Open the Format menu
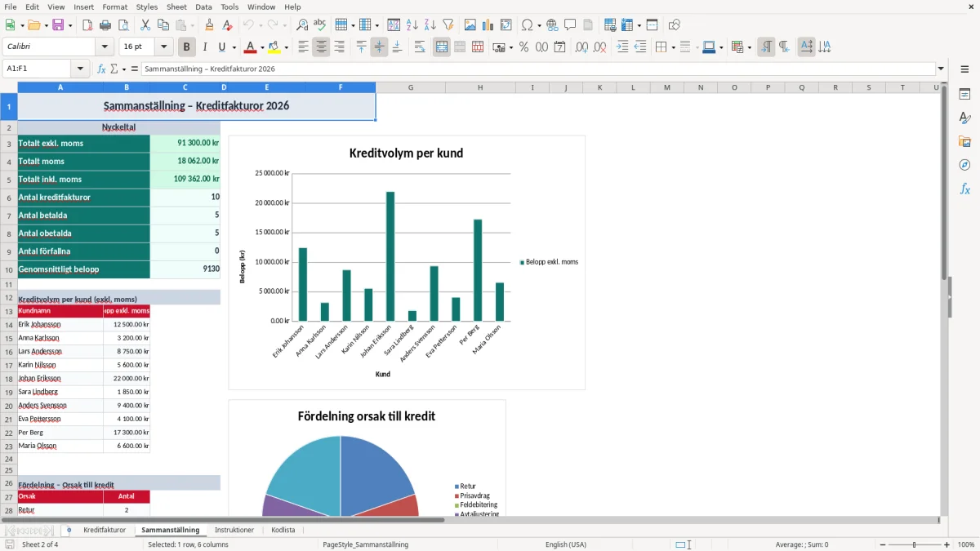The image size is (980, 551). click(x=114, y=7)
